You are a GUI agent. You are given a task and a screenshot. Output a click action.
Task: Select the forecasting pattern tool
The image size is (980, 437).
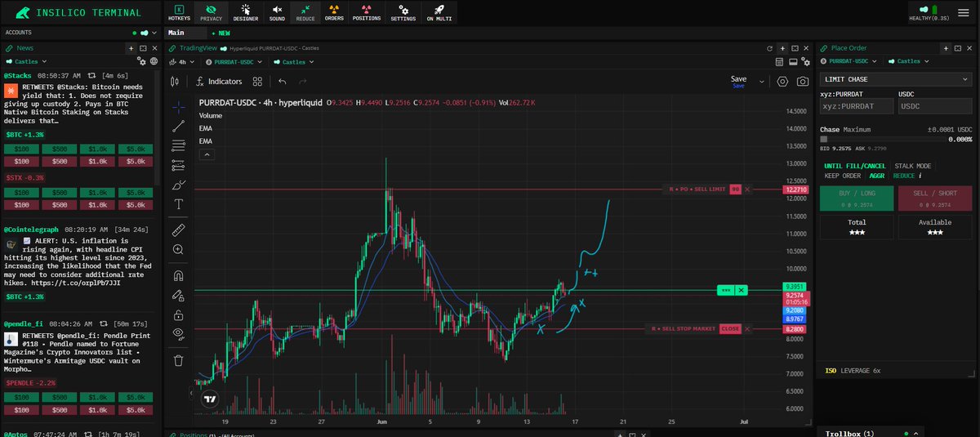pyautogui.click(x=179, y=166)
